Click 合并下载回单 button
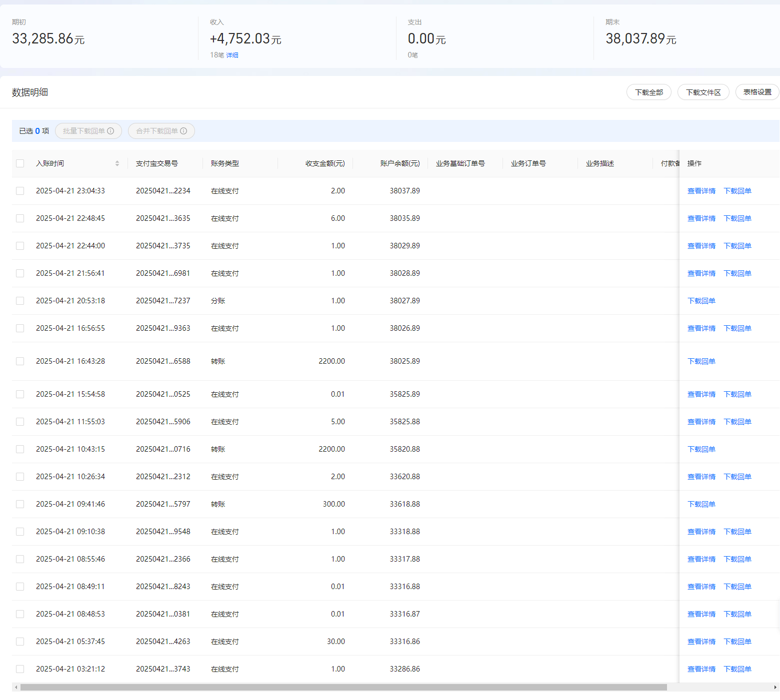Image resolution: width=780 pixels, height=700 pixels. coord(161,131)
